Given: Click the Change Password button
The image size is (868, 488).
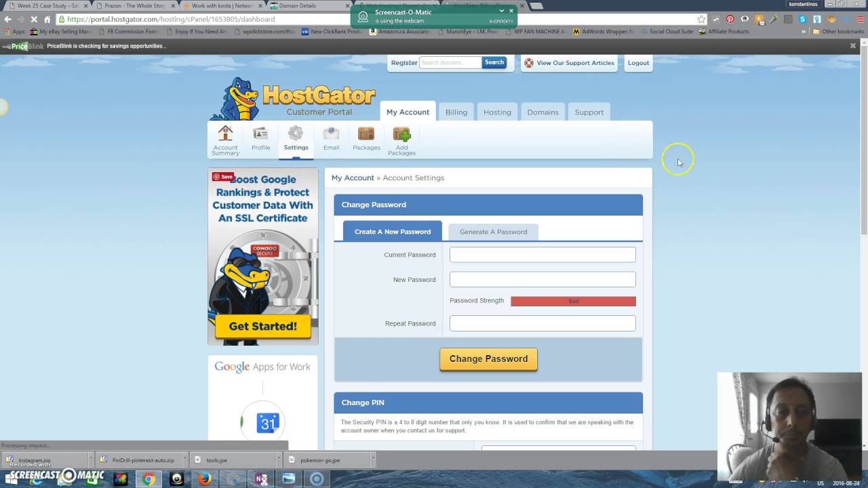Looking at the screenshot, I should 488,359.
